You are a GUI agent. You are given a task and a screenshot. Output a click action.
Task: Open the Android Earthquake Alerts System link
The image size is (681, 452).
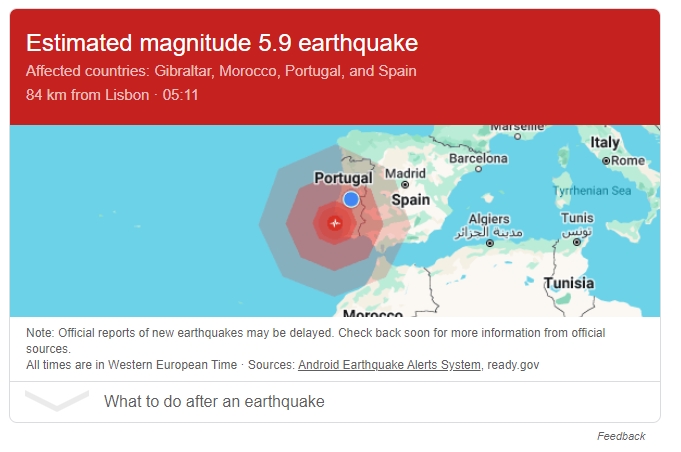[389, 365]
